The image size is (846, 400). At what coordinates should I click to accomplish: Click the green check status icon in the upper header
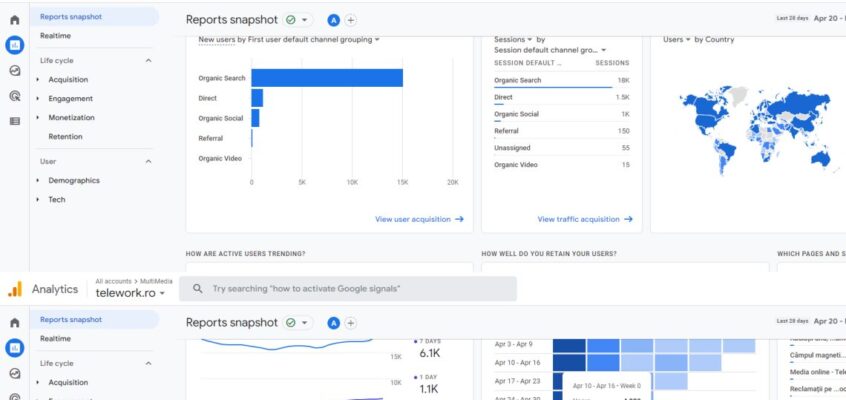point(291,20)
